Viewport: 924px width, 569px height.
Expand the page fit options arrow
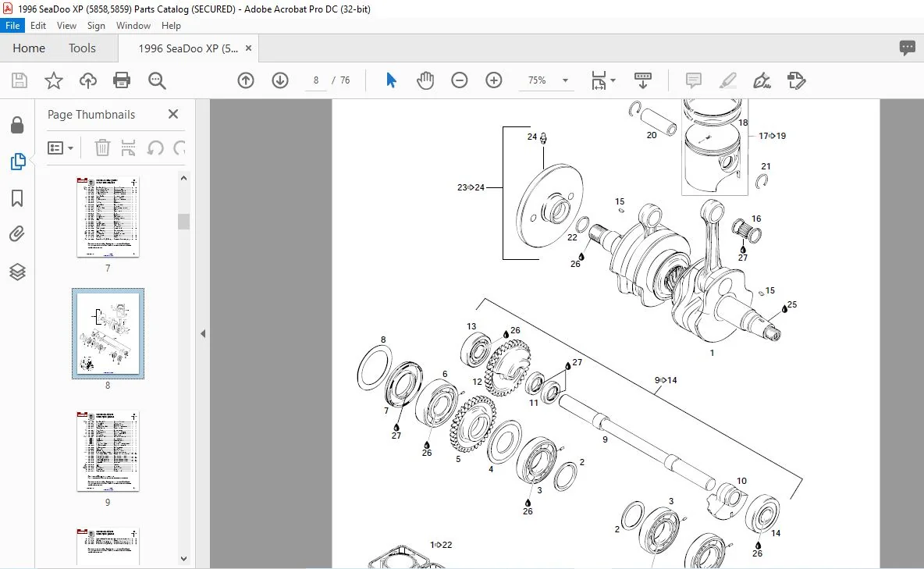613,80
